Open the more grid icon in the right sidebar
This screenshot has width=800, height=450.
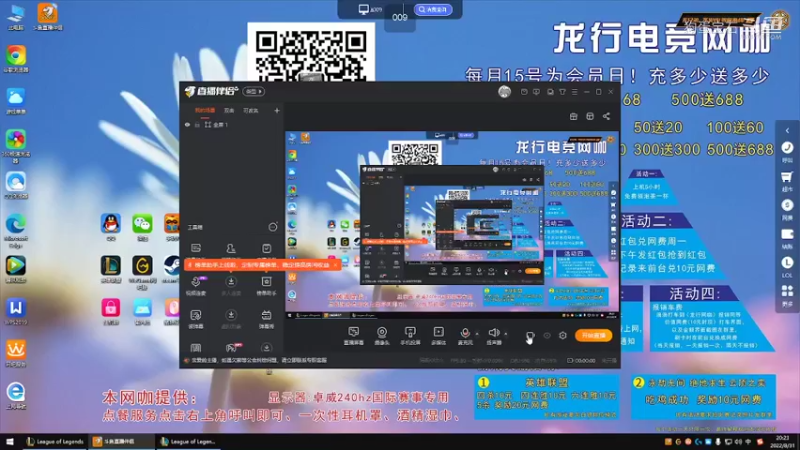click(x=787, y=295)
